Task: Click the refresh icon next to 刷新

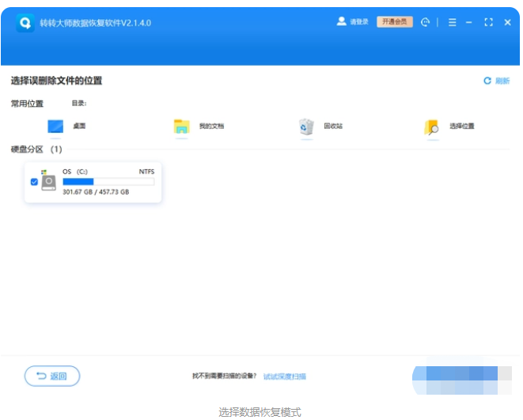Action: click(x=487, y=81)
